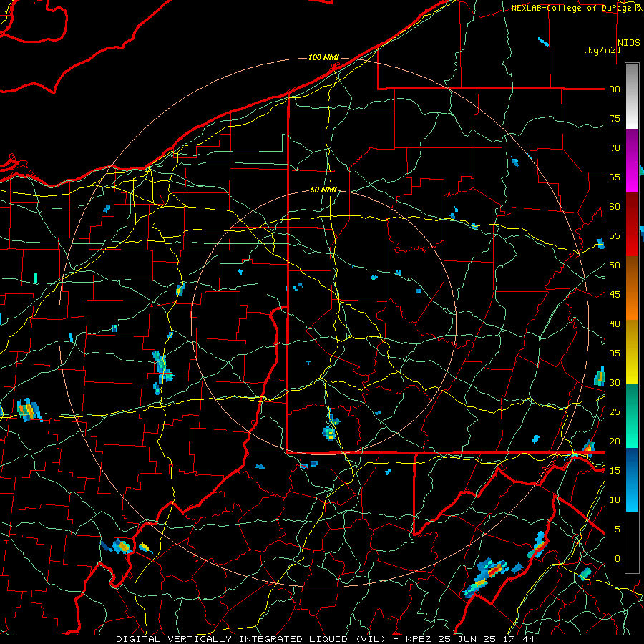Click the DIGITAL VERTICALLY INTEGRATED LIQUID title text
This screenshot has height=644, width=644.
click(250, 639)
